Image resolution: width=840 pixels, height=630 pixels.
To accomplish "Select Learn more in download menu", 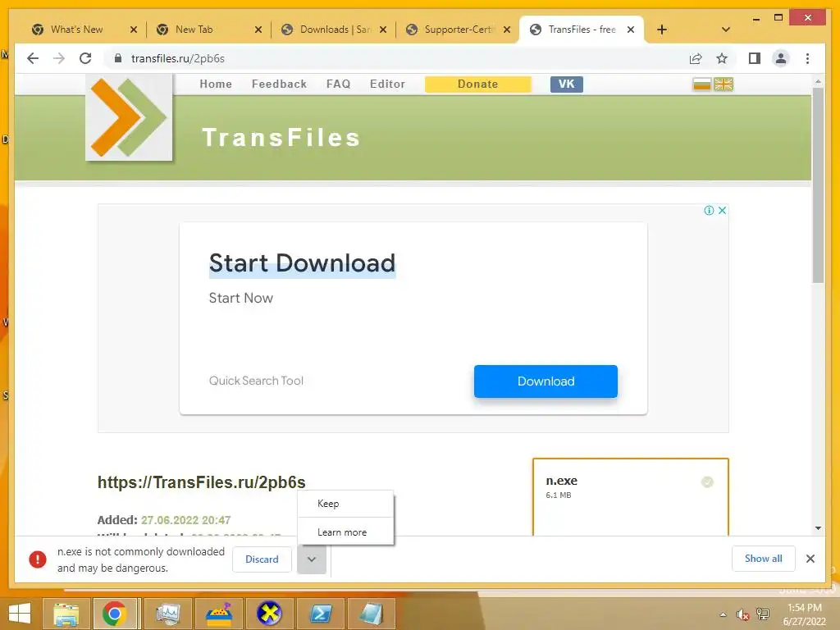I will 345,532.
